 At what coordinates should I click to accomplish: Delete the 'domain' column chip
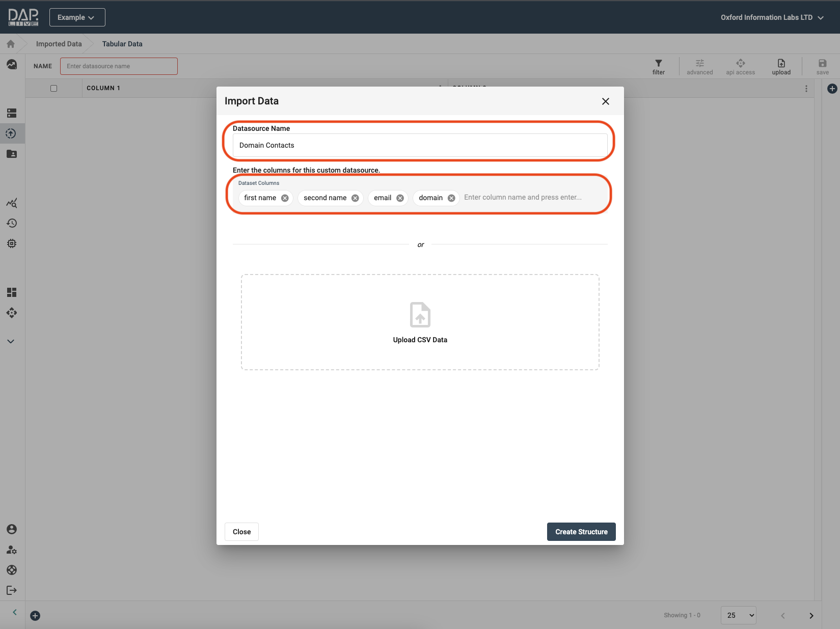(451, 198)
